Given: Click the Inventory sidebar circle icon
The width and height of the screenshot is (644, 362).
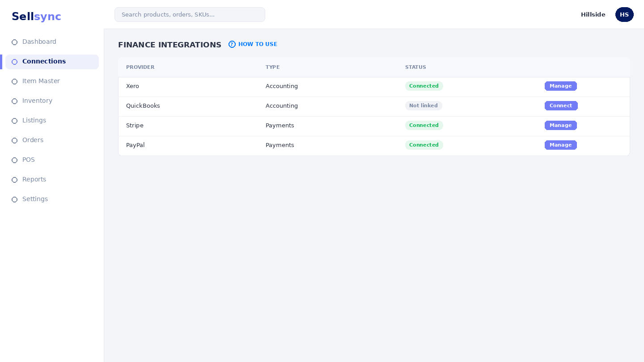Looking at the screenshot, I should pos(14,101).
